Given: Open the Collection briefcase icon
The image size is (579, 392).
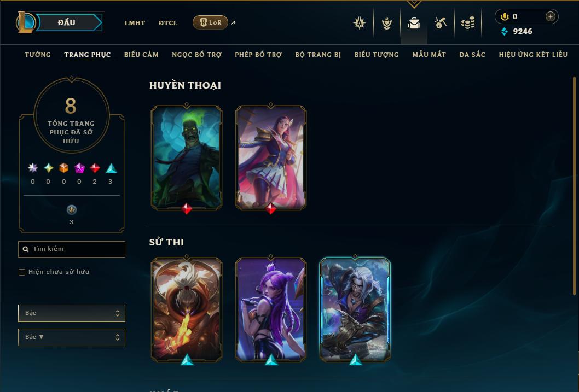Looking at the screenshot, I should point(414,23).
